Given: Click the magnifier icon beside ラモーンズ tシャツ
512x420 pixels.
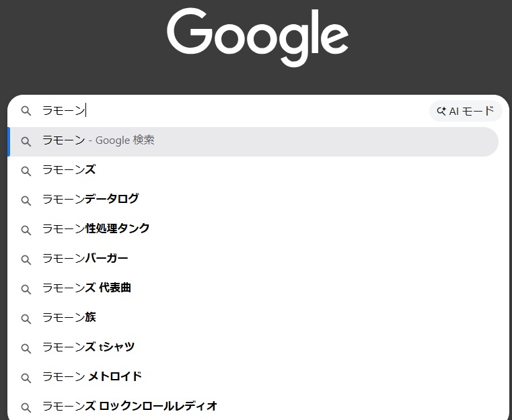Looking at the screenshot, I should pos(26,348).
